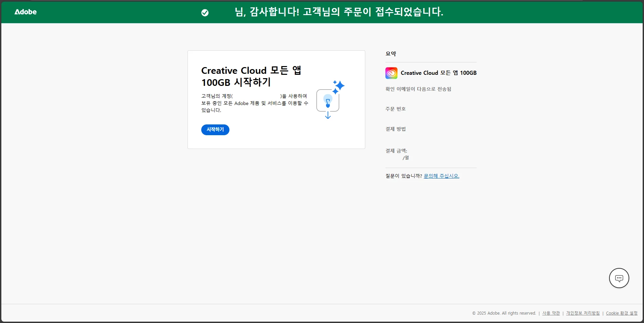The image size is (644, 323).
Task: Click the 시작하기 button
Action: pyautogui.click(x=215, y=130)
